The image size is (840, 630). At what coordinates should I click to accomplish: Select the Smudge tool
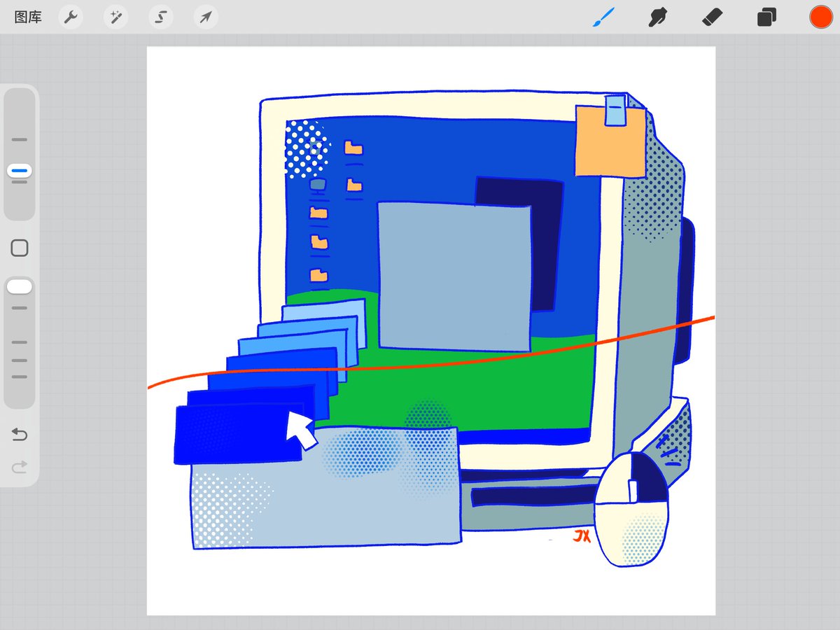[657, 17]
